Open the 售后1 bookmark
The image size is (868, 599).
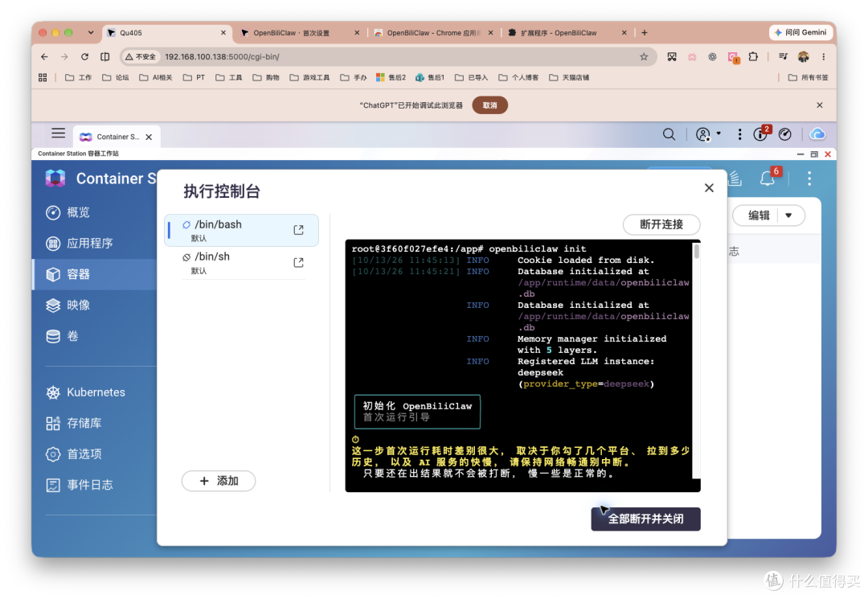tap(429, 77)
